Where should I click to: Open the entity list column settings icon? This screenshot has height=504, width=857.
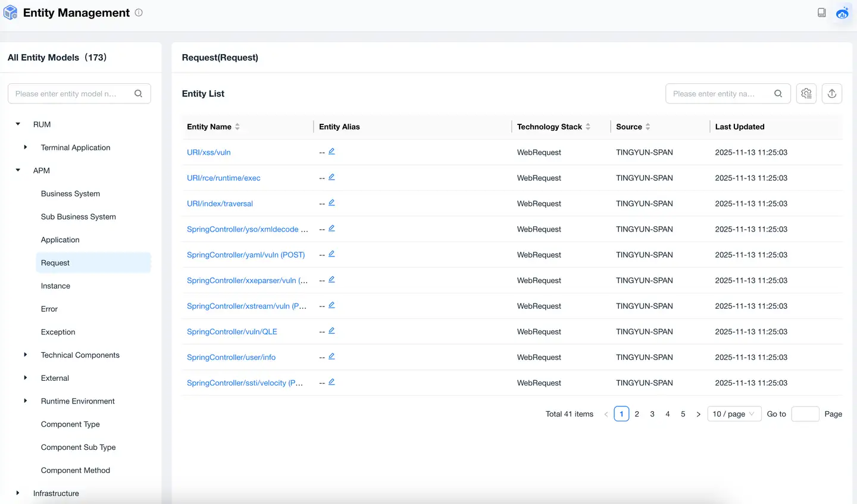click(x=806, y=93)
